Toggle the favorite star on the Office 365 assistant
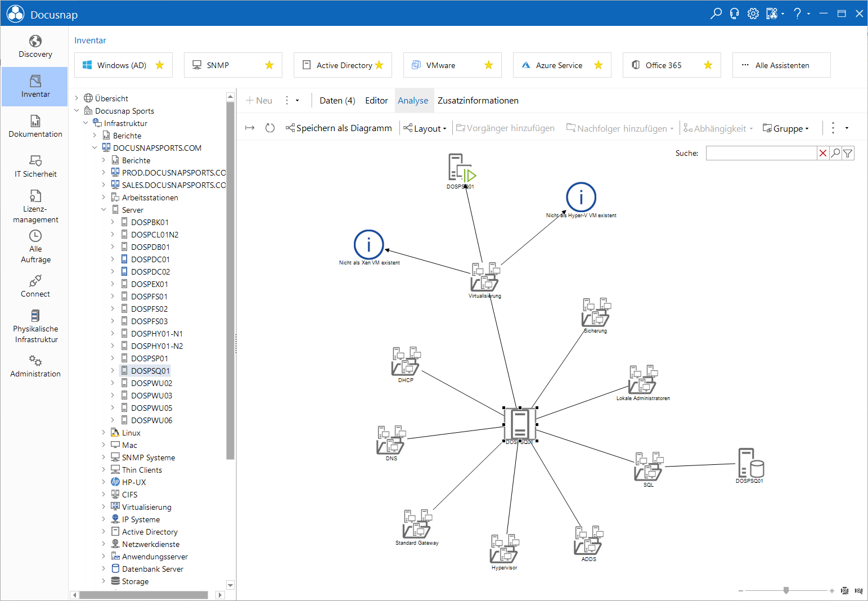Viewport: 868px width, 601px height. click(x=708, y=65)
